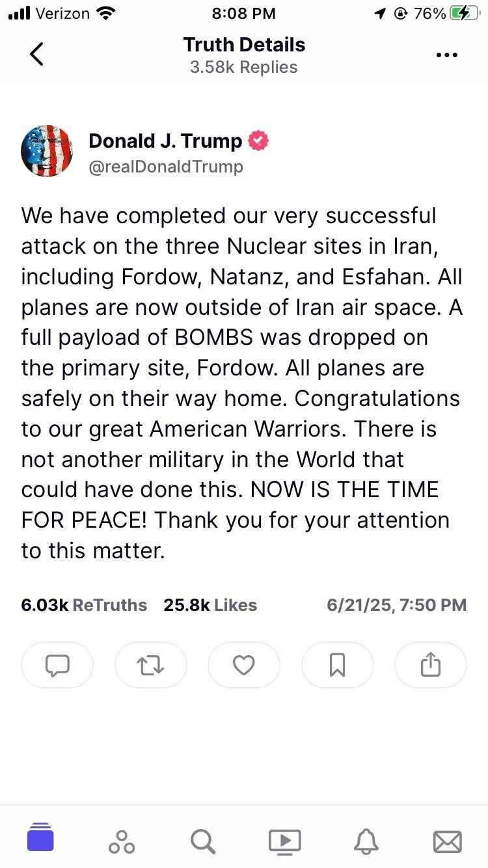View the 6.03k ReTruths list
Viewport: 488px width, 868px height.
click(84, 605)
